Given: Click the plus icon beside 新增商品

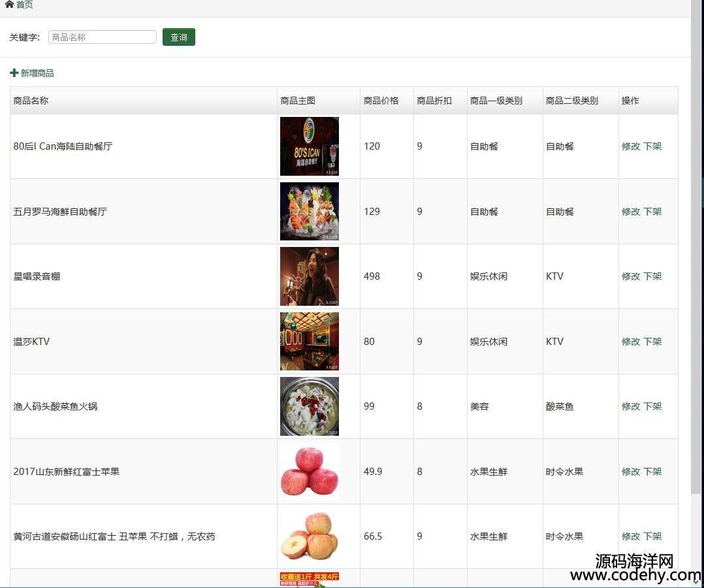Looking at the screenshot, I should (14, 73).
